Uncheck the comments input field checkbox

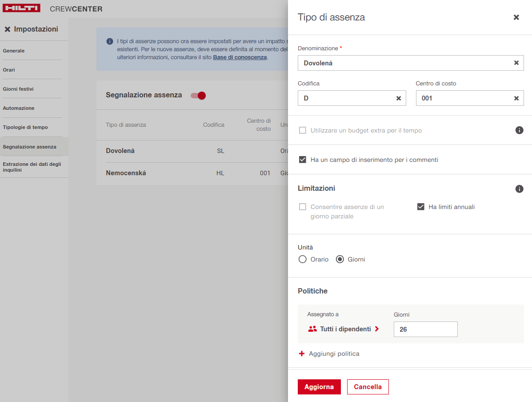[303, 160]
